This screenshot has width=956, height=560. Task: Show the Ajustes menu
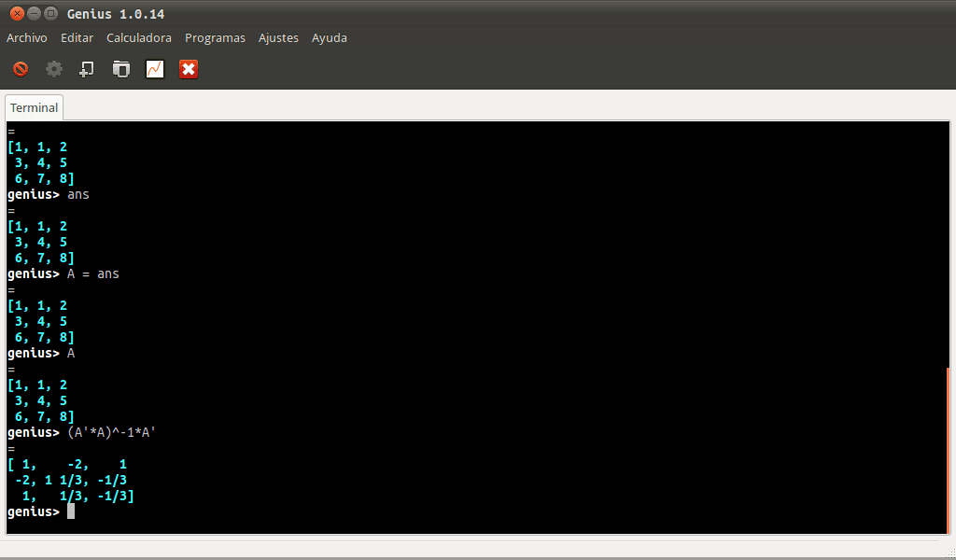[x=278, y=38]
